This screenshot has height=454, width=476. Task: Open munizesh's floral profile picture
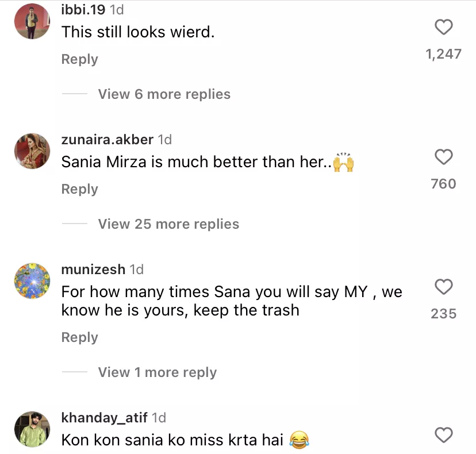coord(32,281)
